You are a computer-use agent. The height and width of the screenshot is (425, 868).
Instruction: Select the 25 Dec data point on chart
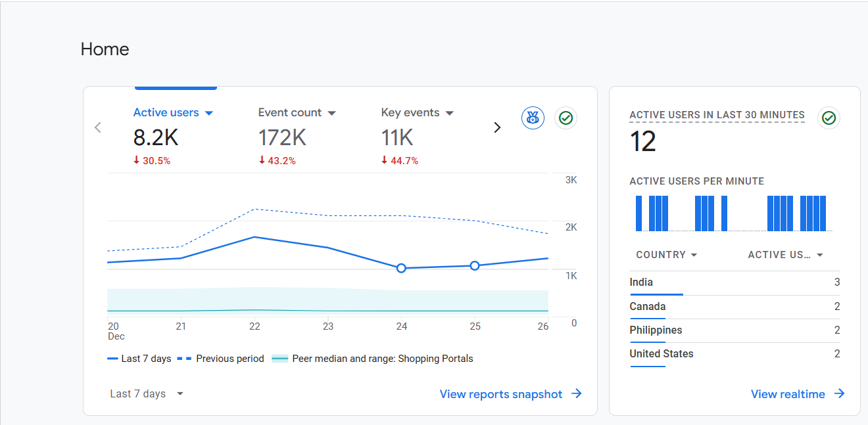point(475,265)
